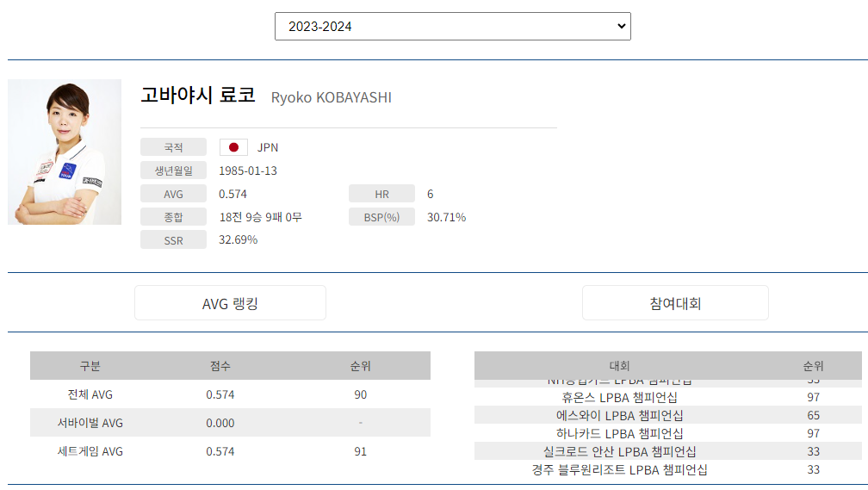Viewport: 868px width, 490px height.
Task: Click the 경주 블루원리조트 rank value 33
Action: (x=813, y=469)
